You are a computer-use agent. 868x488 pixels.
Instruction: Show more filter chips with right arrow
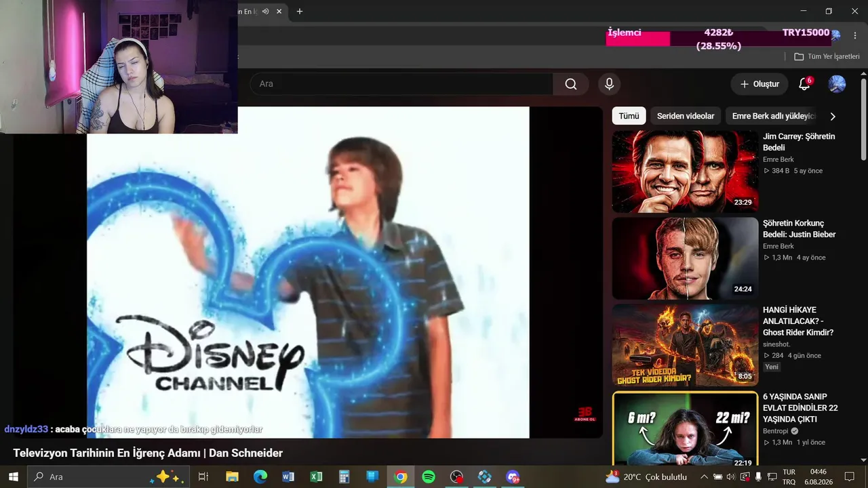(833, 116)
